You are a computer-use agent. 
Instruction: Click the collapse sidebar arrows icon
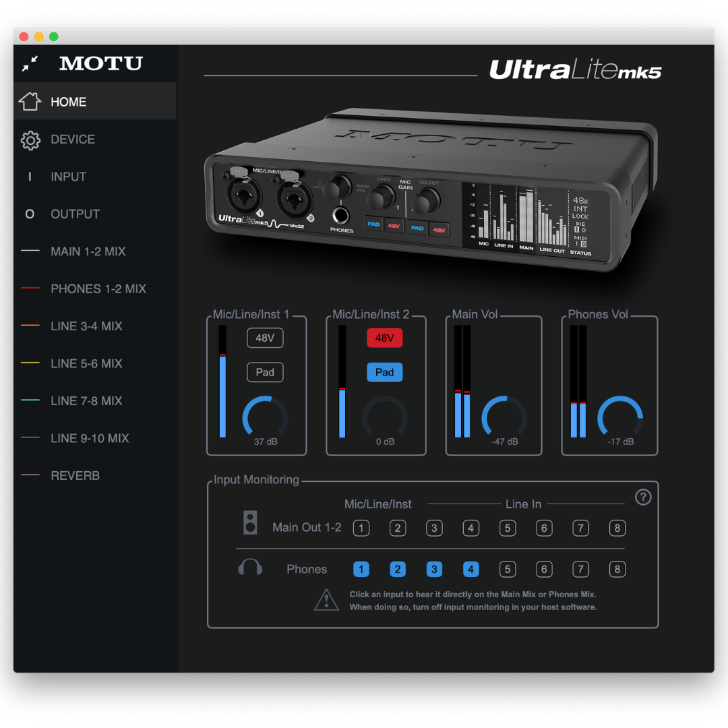pyautogui.click(x=30, y=63)
